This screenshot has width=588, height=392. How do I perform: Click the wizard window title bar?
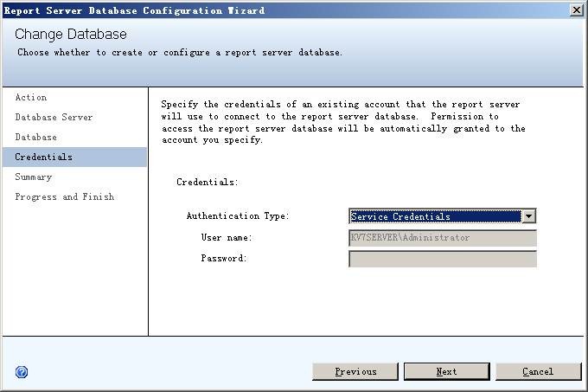[259, 10]
